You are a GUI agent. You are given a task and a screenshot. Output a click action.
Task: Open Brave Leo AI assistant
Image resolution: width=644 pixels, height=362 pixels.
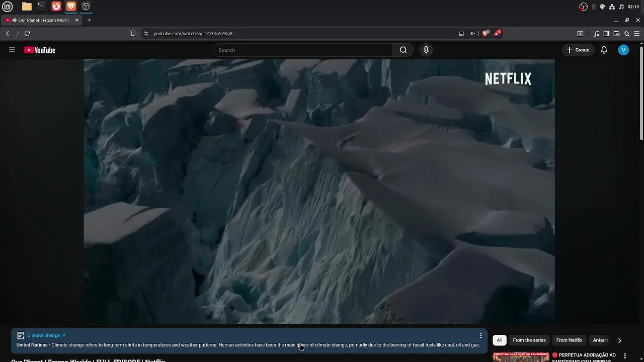coord(626,34)
